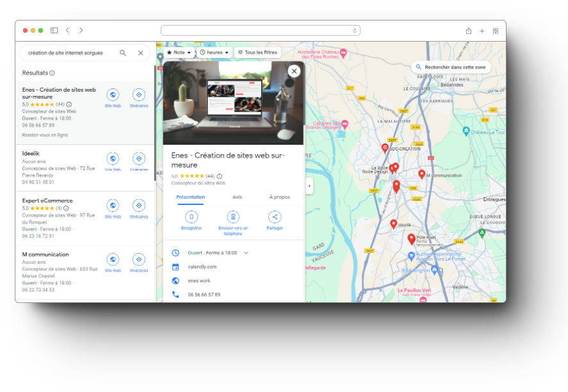Click the Safari address bar
This screenshot has height=392, width=568.
[261, 31]
